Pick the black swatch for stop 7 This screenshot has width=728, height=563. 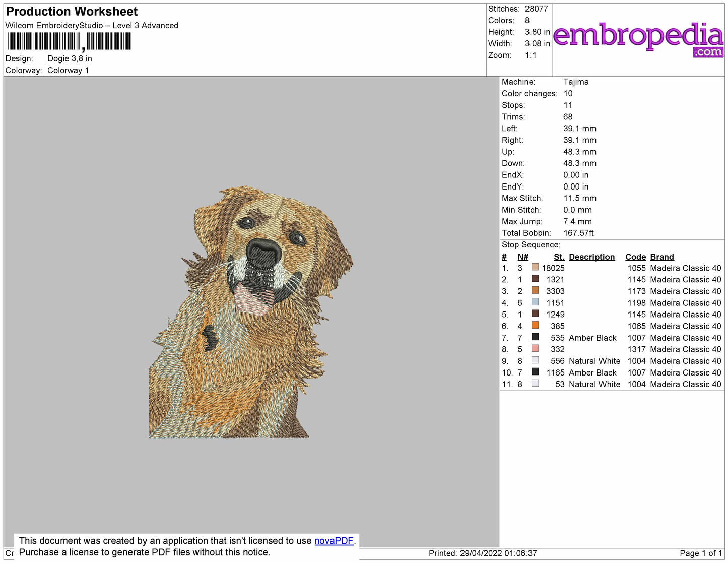coord(535,337)
